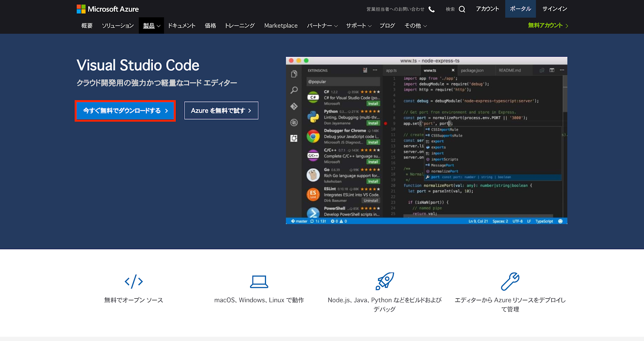Viewport: 644px width, 341px height.
Task: Click the phone icon for sales contact
Action: 432,9
